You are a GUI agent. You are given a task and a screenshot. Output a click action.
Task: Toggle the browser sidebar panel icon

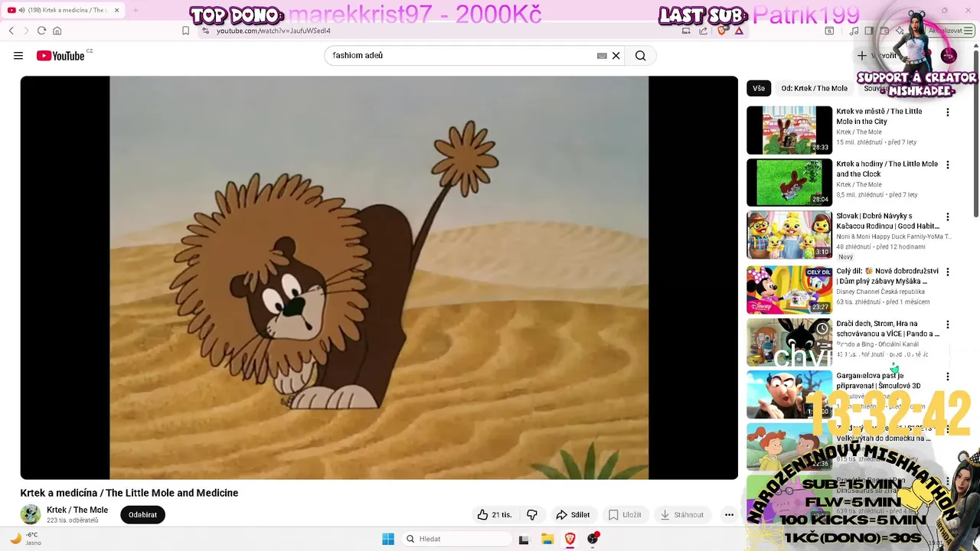869,31
